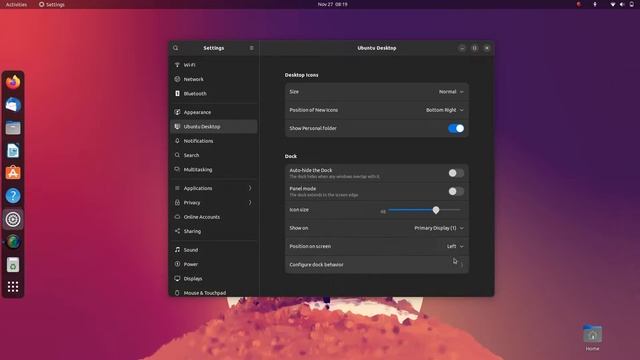Screen dimensions: 640x360
Task: Open the Trash from the dock
Action: click(13, 265)
